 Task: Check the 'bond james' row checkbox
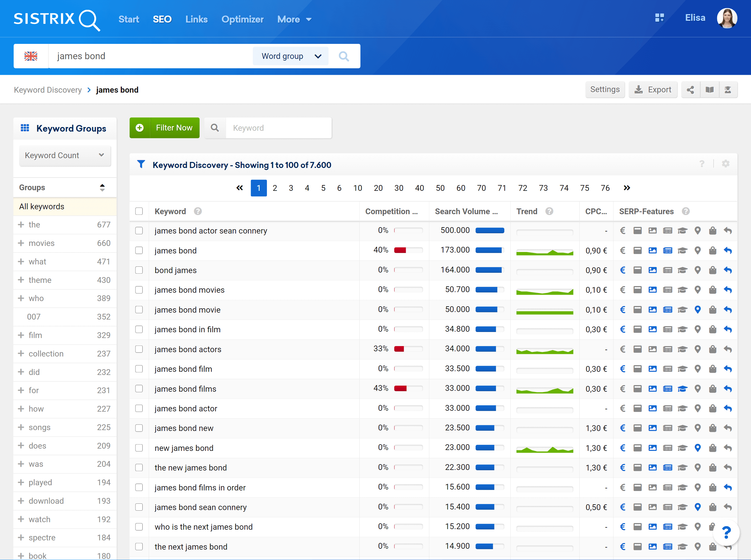click(x=139, y=270)
